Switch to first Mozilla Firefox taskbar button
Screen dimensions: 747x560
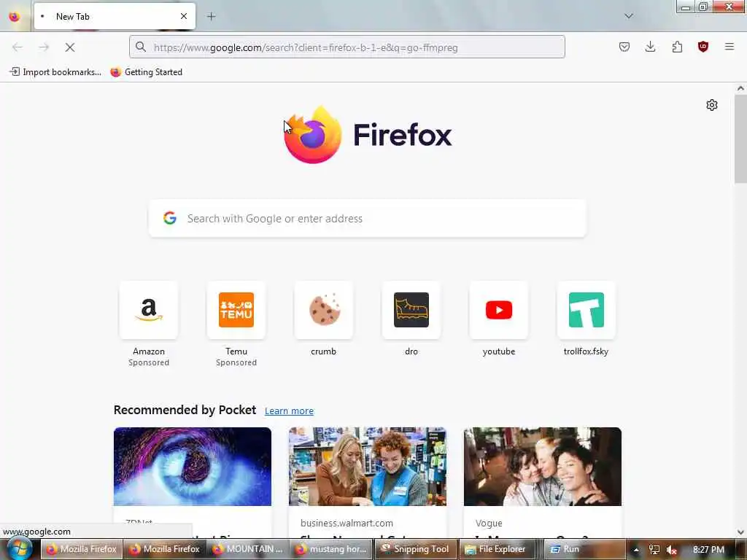(x=81, y=549)
